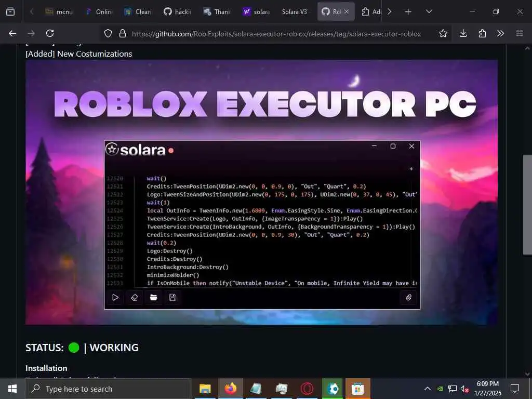Switch to the 'Solara V3' tab
This screenshot has width=532, height=399.
pyautogui.click(x=295, y=11)
